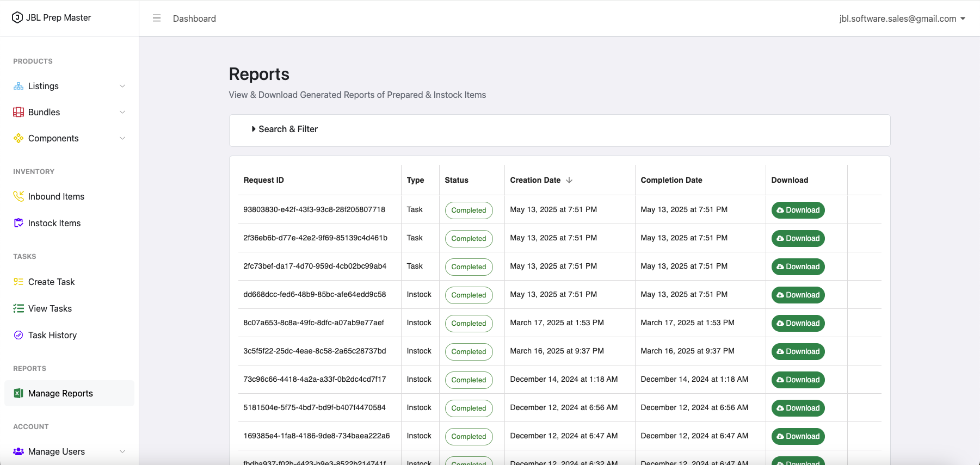Download report 2f36eb6b-d77e-42e2-9f69-85139c4d461b
Viewport: 980px width, 465px height.
point(798,238)
